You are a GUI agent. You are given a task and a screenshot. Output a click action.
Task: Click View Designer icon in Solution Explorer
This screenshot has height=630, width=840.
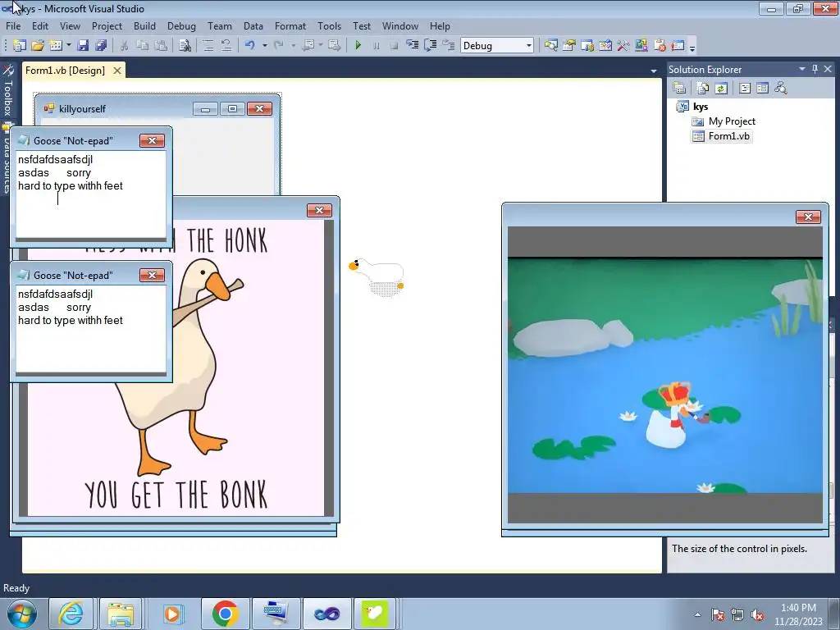click(762, 88)
